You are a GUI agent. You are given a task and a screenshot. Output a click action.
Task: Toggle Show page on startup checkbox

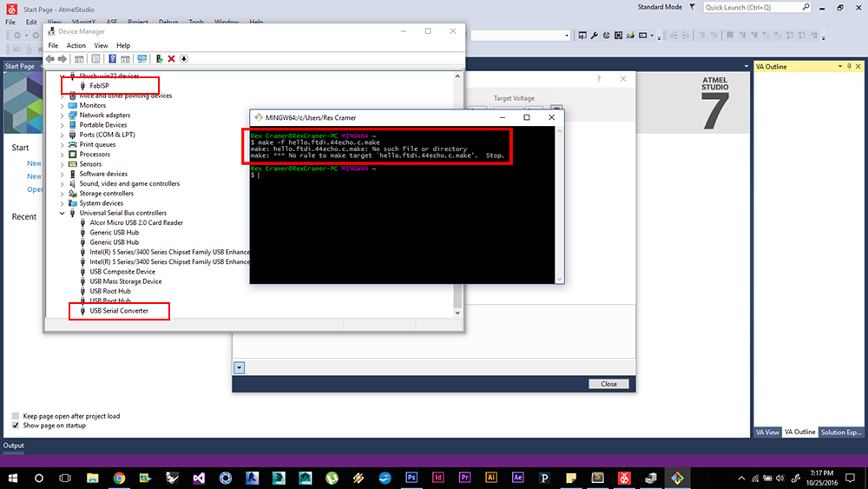16,426
